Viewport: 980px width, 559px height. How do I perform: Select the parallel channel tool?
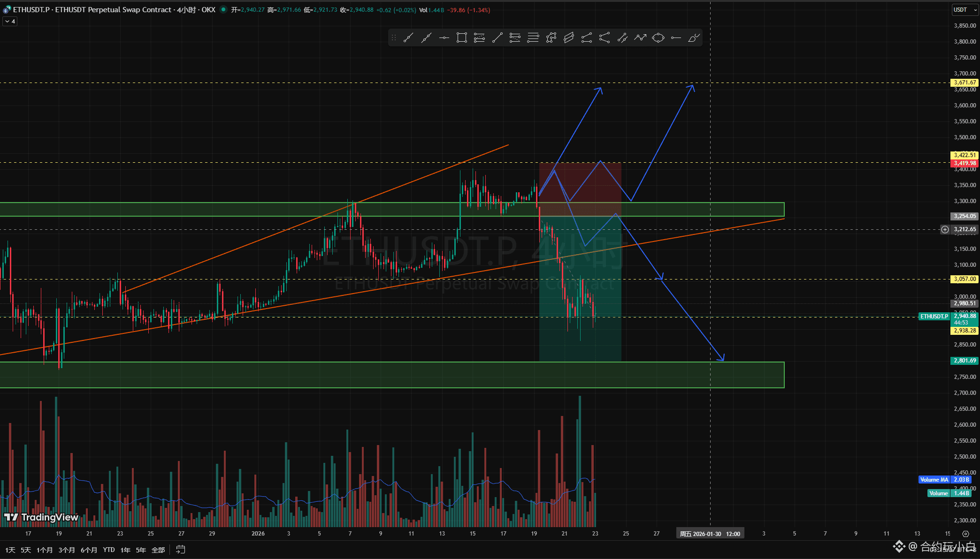[569, 38]
